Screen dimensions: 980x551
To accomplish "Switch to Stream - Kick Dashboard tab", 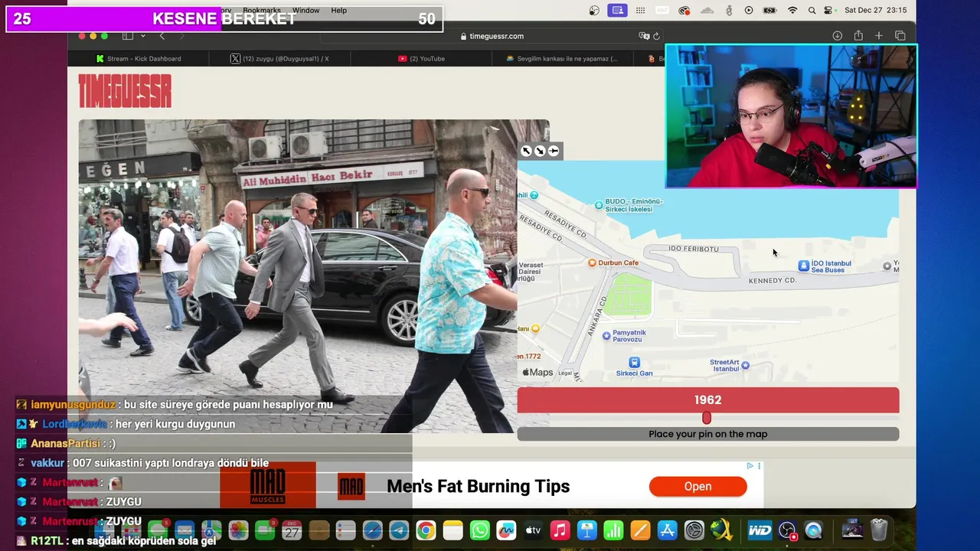I will (139, 58).
